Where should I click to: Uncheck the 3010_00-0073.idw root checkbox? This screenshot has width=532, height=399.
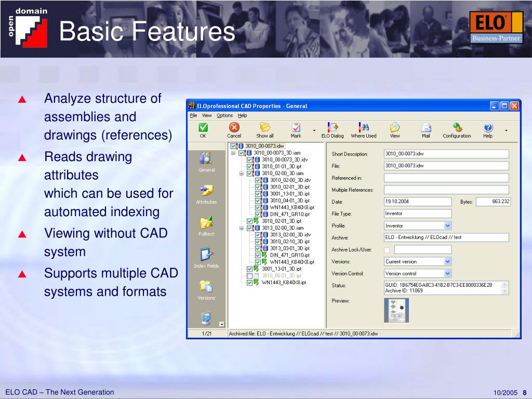pos(233,146)
